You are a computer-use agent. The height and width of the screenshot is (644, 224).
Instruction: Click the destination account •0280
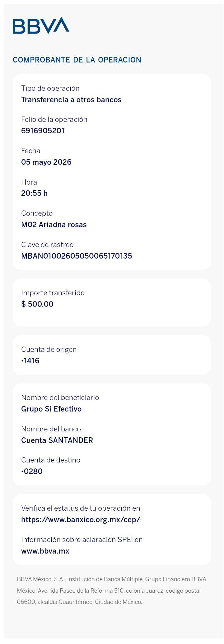pyautogui.click(x=32, y=471)
